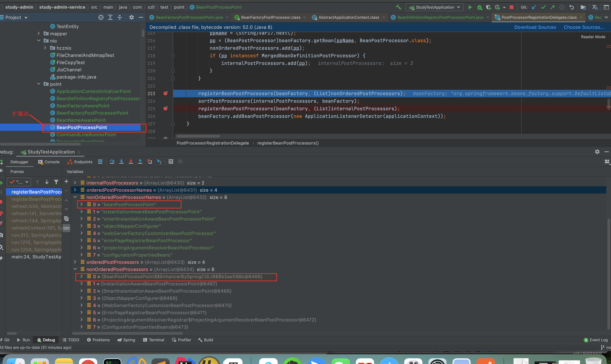Switch to the AbstractApplicationContext.class editor tab
Screen dimensions: 611x364
click(349, 17)
